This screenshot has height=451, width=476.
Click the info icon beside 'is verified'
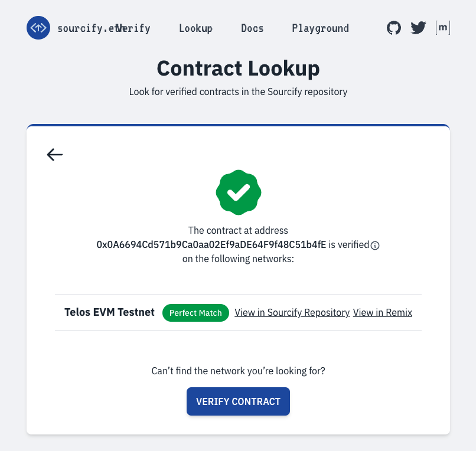374,246
